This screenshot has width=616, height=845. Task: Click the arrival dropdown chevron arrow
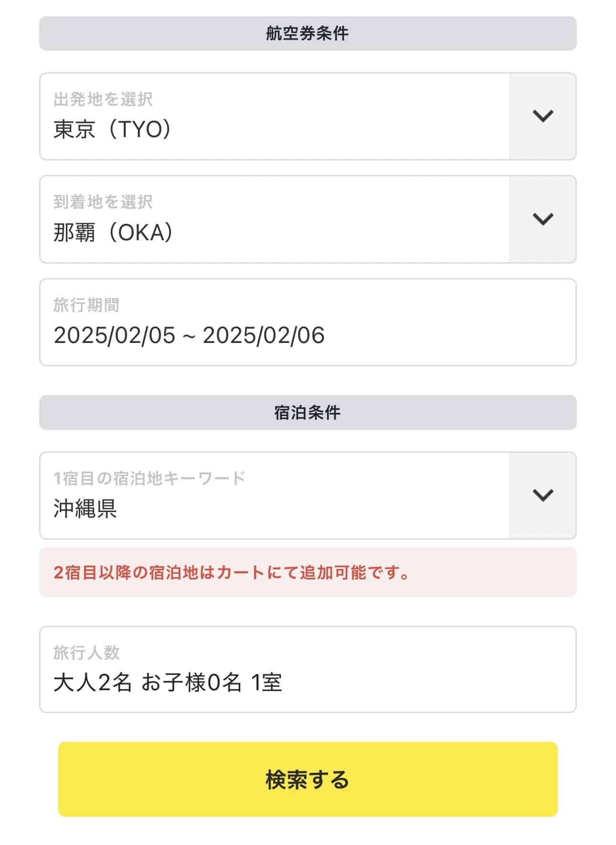542,219
